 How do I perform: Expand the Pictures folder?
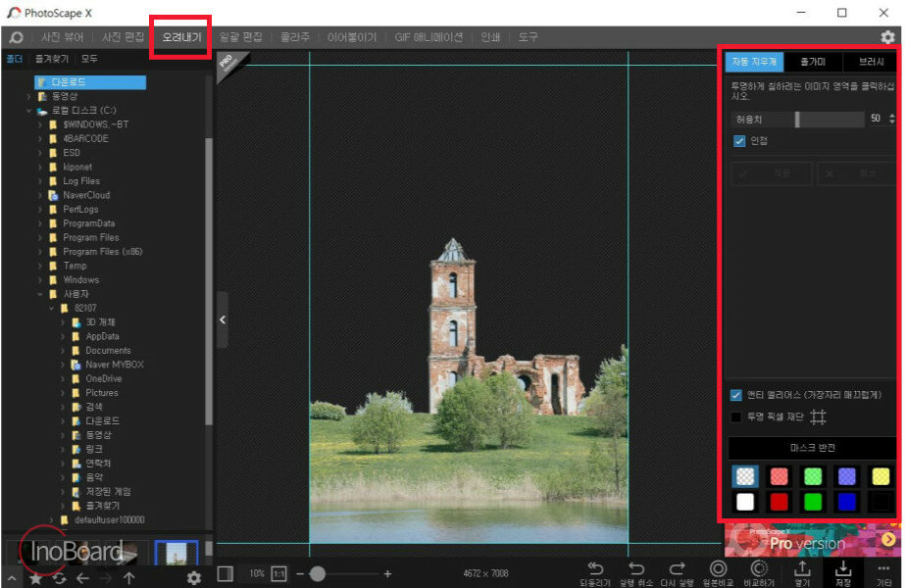pyautogui.click(x=63, y=393)
